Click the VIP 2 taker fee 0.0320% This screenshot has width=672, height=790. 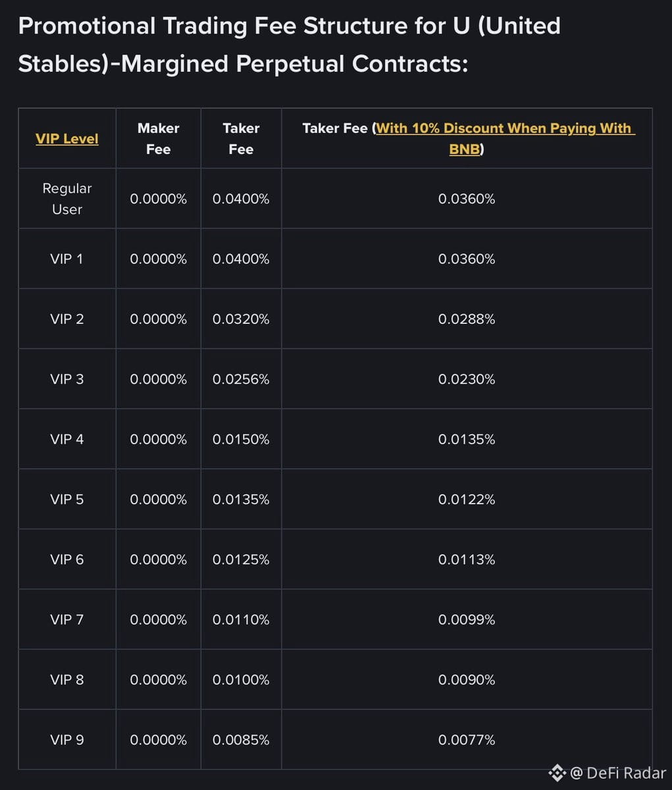tap(241, 319)
